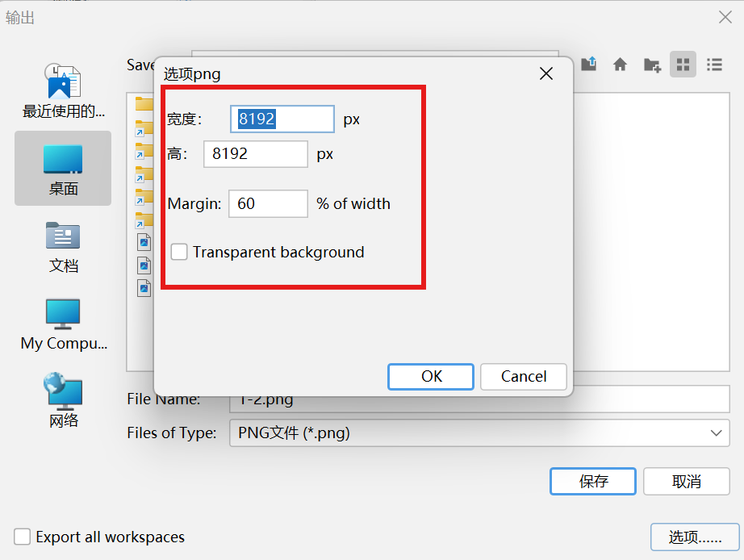
Task: Open the 文档 documents location
Action: pos(63,247)
